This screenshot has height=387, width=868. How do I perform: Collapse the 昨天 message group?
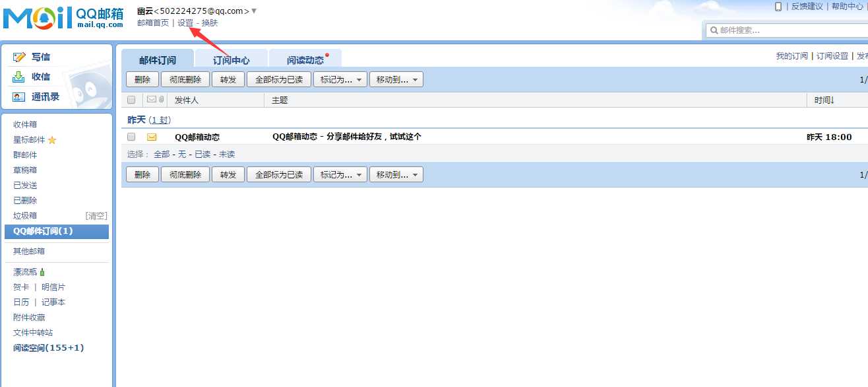point(136,120)
